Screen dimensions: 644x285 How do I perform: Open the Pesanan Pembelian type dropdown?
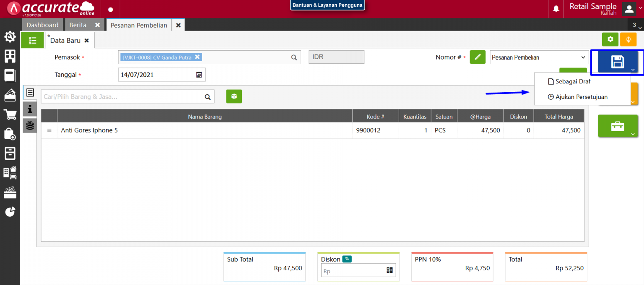click(539, 57)
